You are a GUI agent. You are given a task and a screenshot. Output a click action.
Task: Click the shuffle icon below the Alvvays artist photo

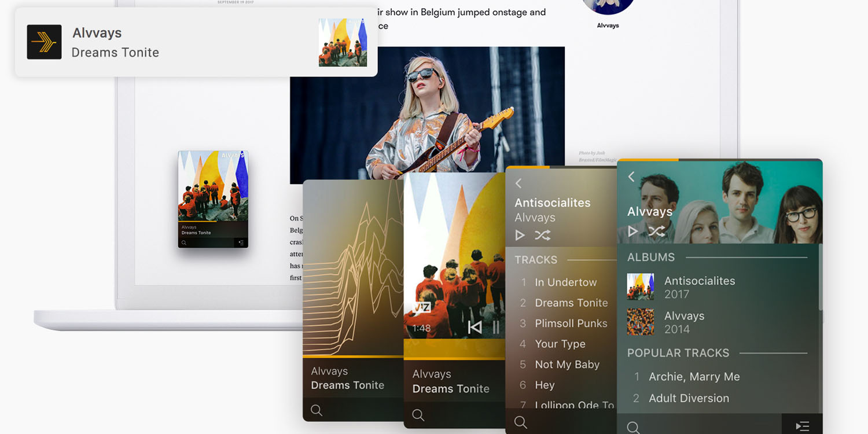(x=657, y=231)
